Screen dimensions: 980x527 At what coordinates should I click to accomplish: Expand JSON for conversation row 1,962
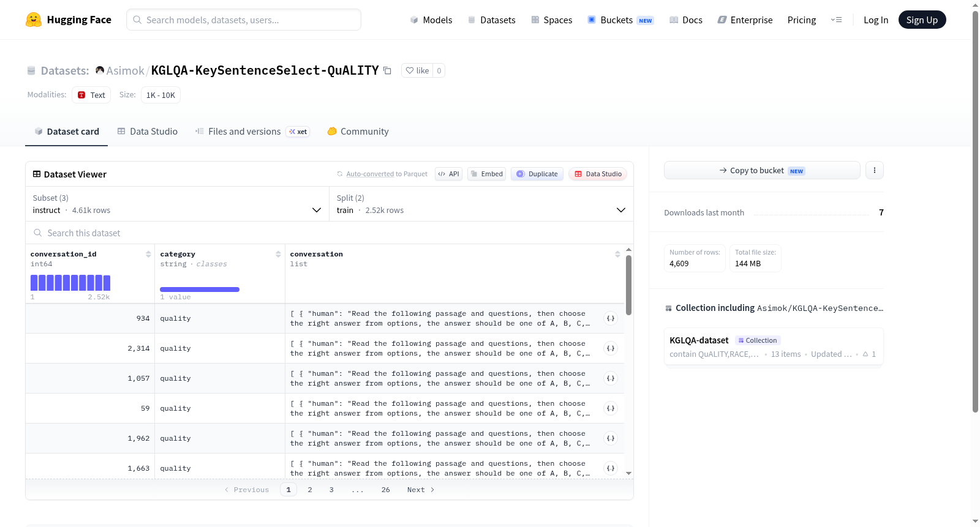coord(611,438)
